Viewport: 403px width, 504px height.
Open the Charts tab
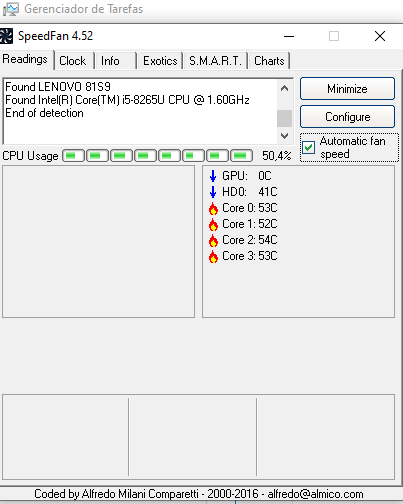pyautogui.click(x=269, y=61)
